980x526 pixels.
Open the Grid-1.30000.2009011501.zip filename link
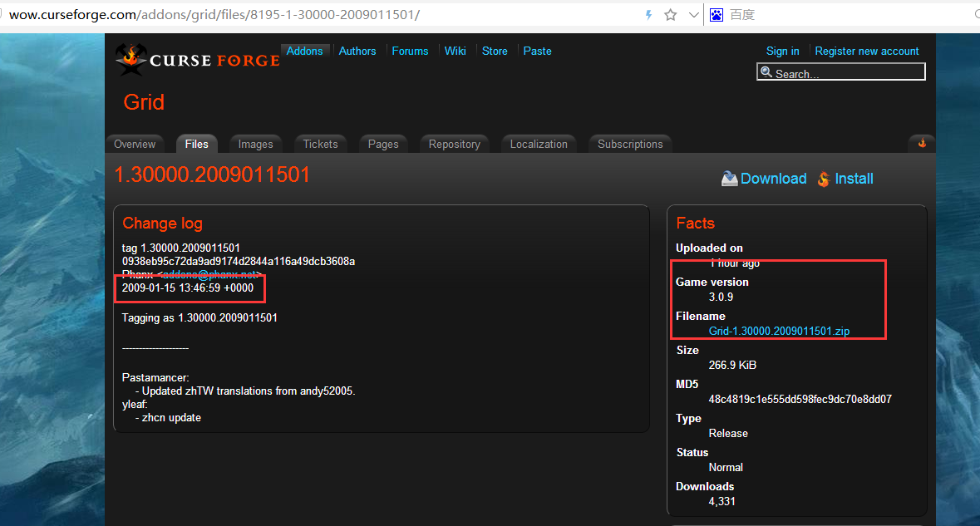pos(779,331)
